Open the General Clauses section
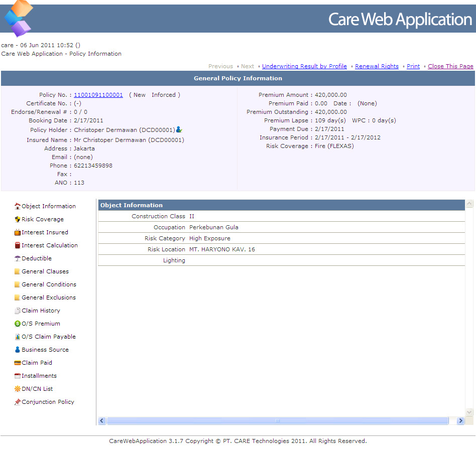 click(x=45, y=271)
